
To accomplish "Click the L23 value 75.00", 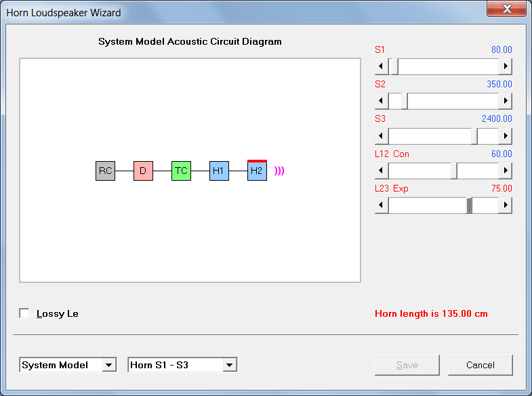I will [502, 188].
